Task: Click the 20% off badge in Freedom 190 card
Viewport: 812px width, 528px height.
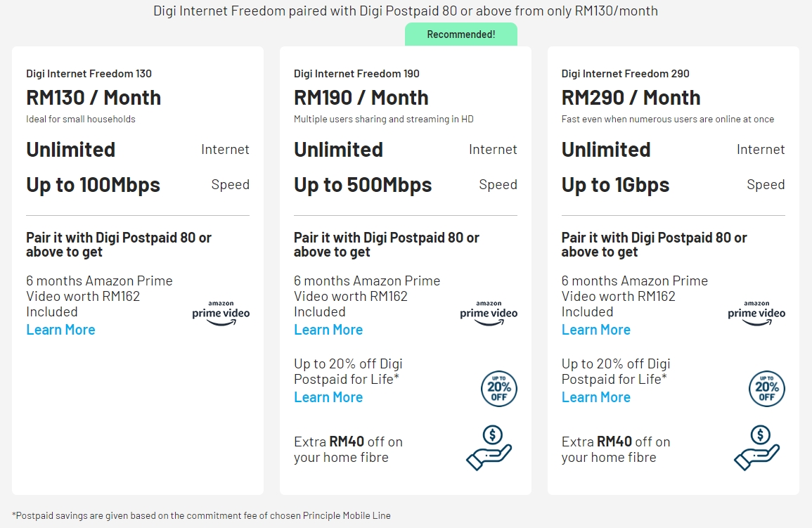Action: [499, 388]
